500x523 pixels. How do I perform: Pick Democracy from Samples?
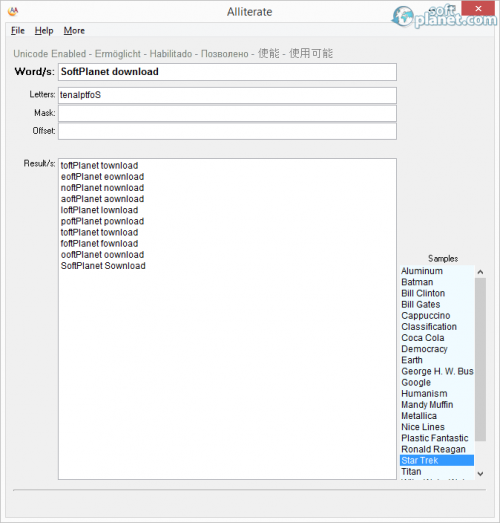(437, 349)
